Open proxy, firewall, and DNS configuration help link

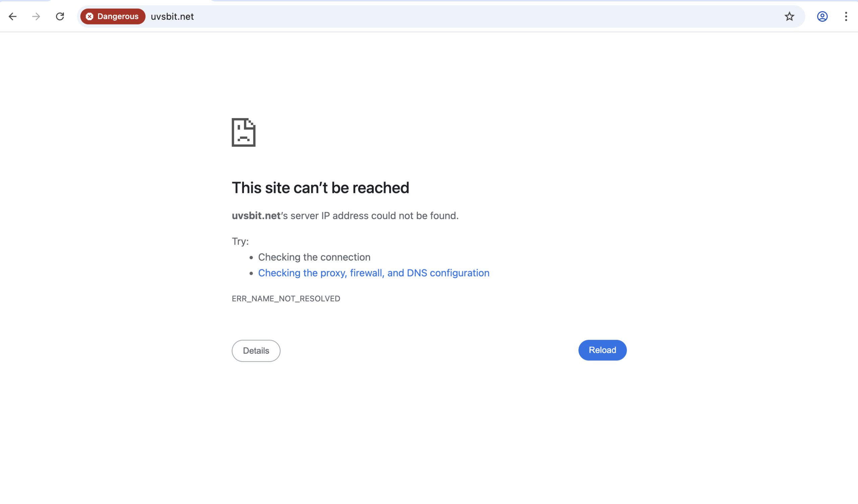pyautogui.click(x=373, y=273)
